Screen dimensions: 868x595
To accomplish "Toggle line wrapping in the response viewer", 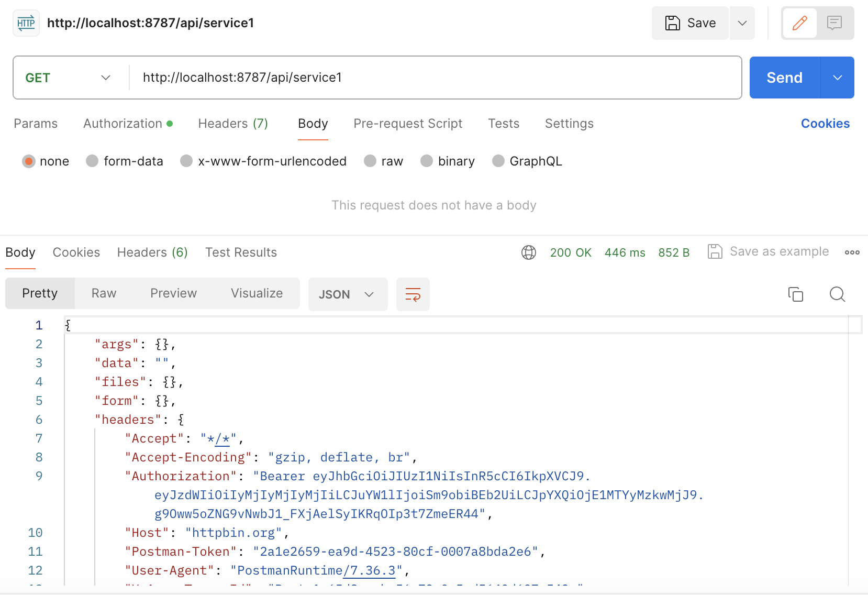I will (x=413, y=294).
